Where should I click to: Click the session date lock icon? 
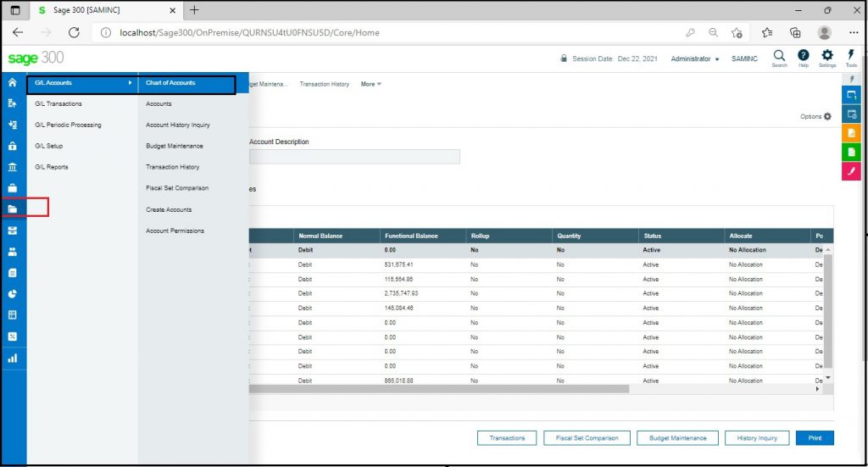click(564, 58)
